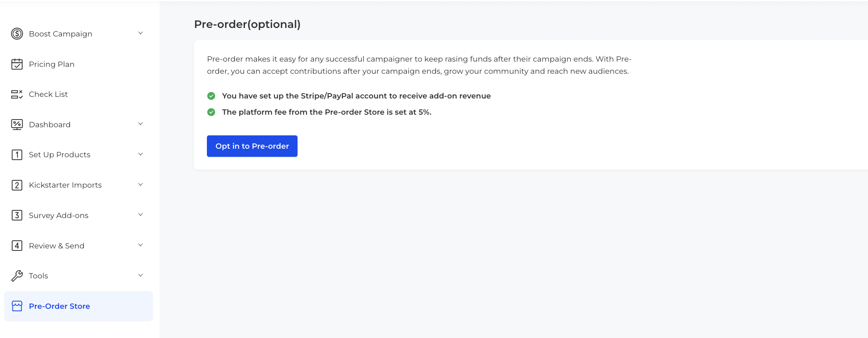This screenshot has height=338, width=868.
Task: Click the Opt in to Pre-order button
Action: [252, 146]
